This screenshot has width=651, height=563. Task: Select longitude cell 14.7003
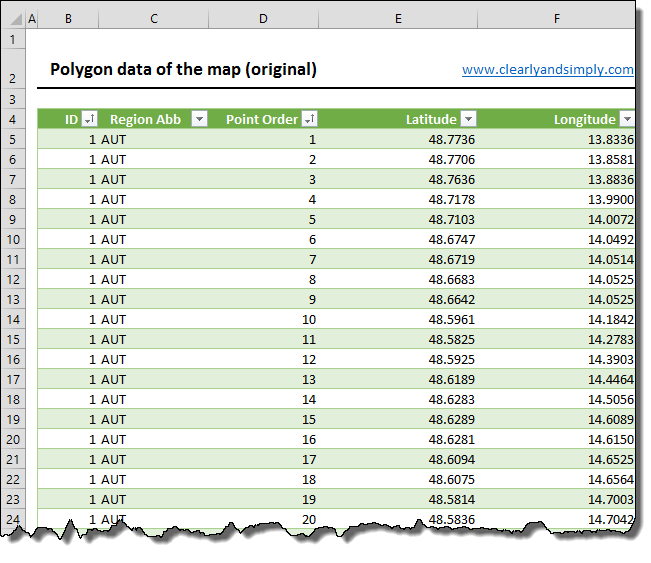(556, 499)
